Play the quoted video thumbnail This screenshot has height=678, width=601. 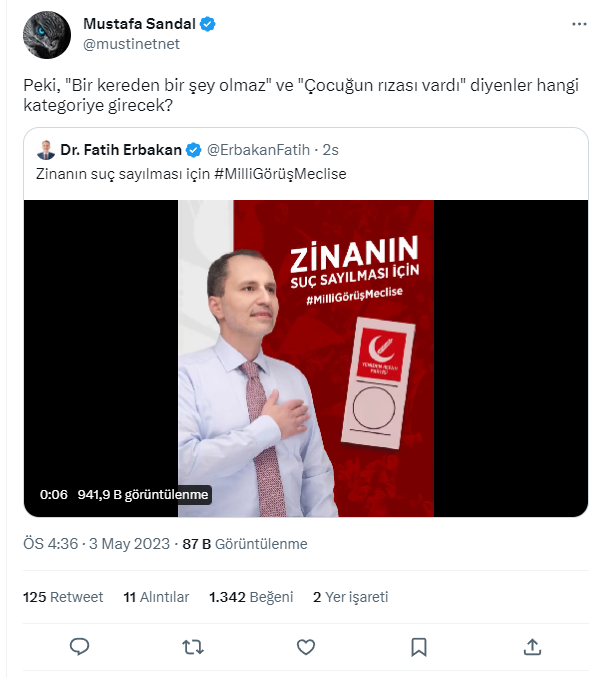pos(306,358)
